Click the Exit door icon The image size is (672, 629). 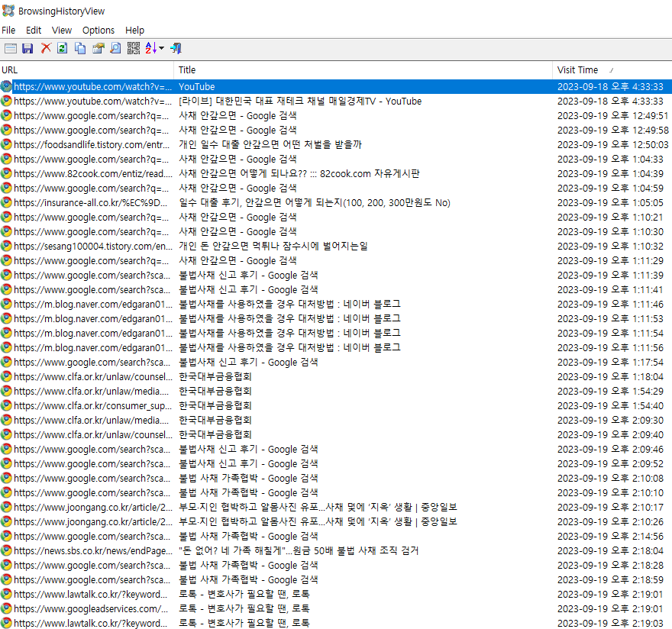click(x=176, y=48)
